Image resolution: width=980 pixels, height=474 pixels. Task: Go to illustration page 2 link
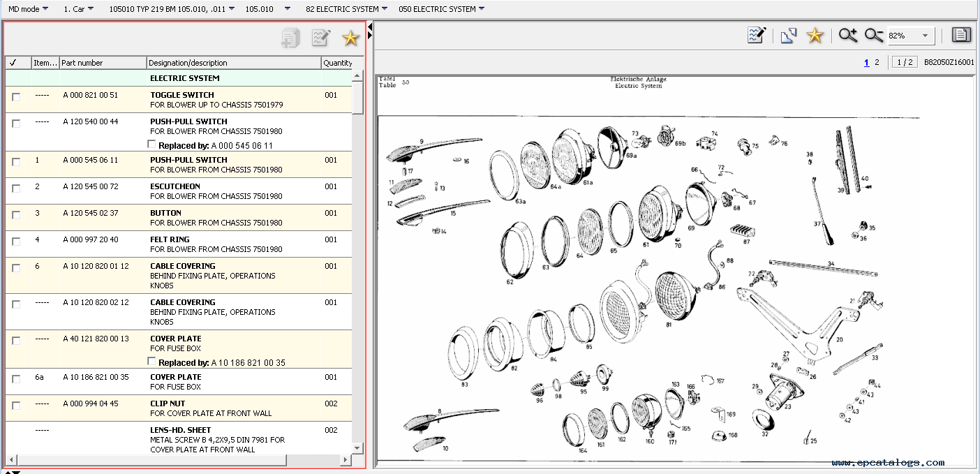877,62
